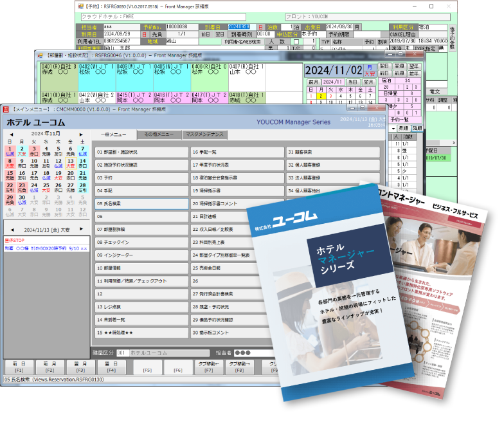Open menu button number 10
Screen dimensions: 504x422
click(x=141, y=268)
